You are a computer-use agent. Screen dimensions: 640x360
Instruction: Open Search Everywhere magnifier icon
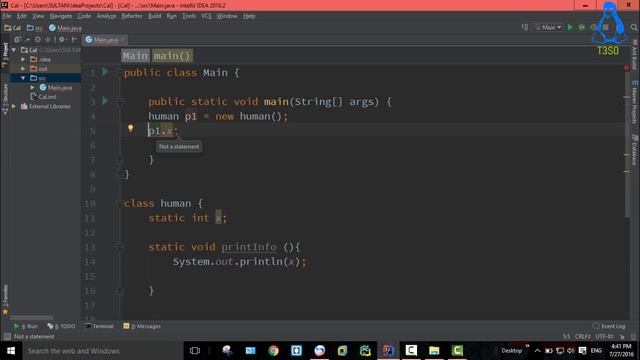click(634, 27)
